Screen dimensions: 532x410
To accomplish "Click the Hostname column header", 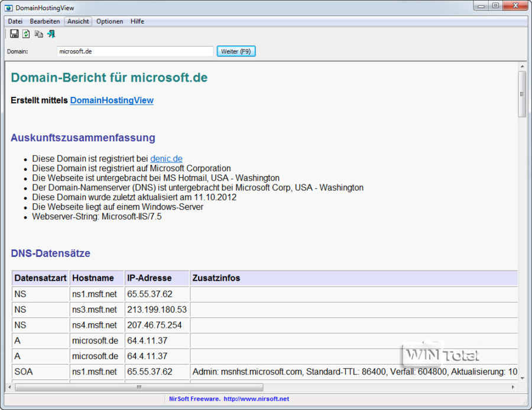I will click(97, 278).
